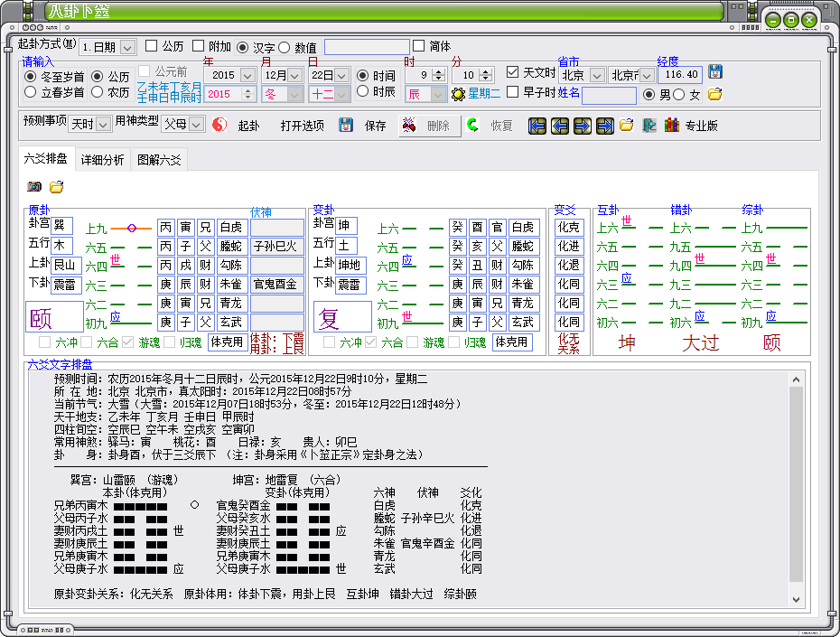Screen dimensions: 840x637
Task: Click the bookshelf 专业版 icon
Action: click(671, 126)
